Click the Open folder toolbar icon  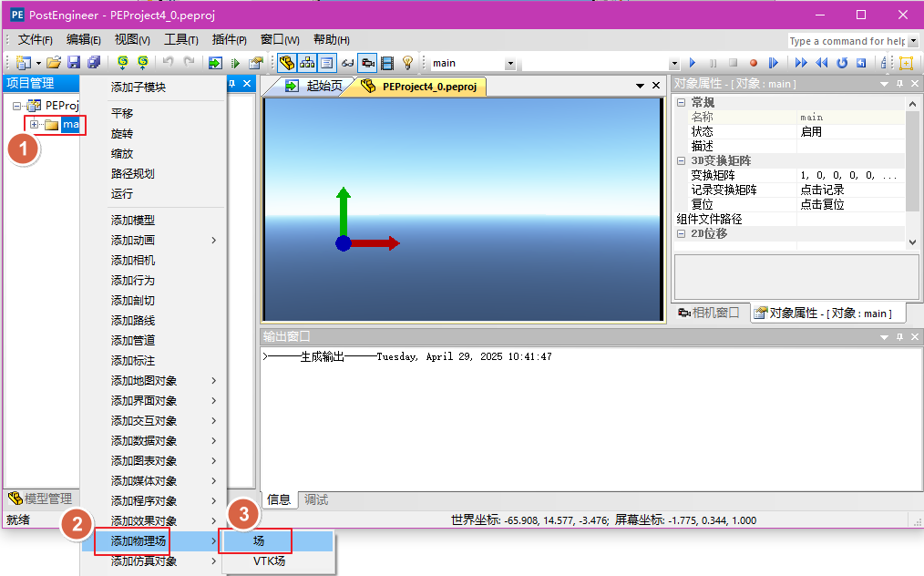pyautogui.click(x=54, y=63)
